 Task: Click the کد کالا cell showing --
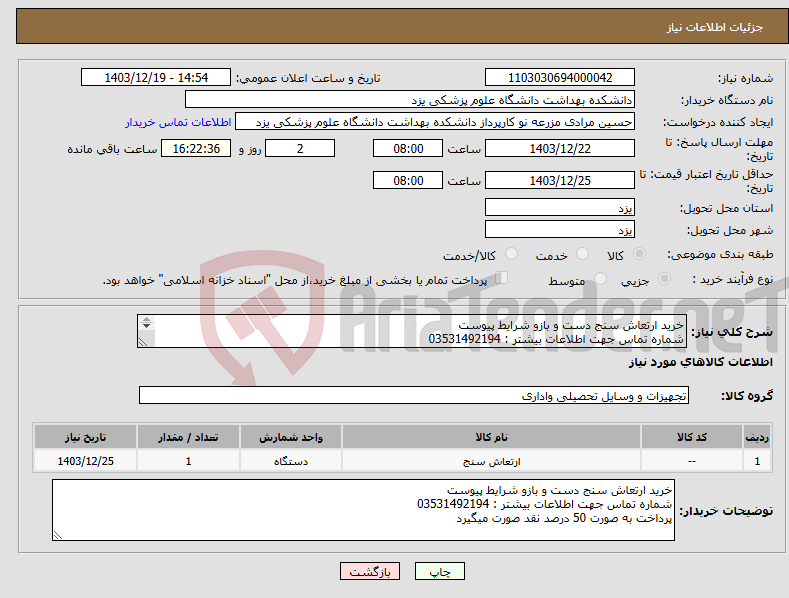[692, 461]
